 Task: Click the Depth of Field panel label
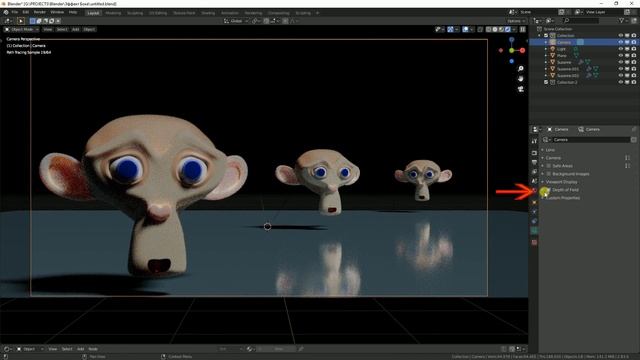click(565, 190)
